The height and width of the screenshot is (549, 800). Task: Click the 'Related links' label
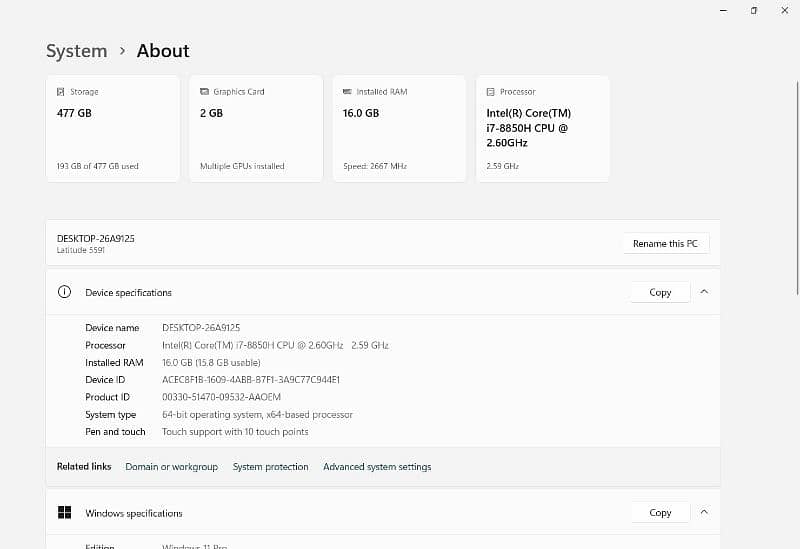point(84,466)
